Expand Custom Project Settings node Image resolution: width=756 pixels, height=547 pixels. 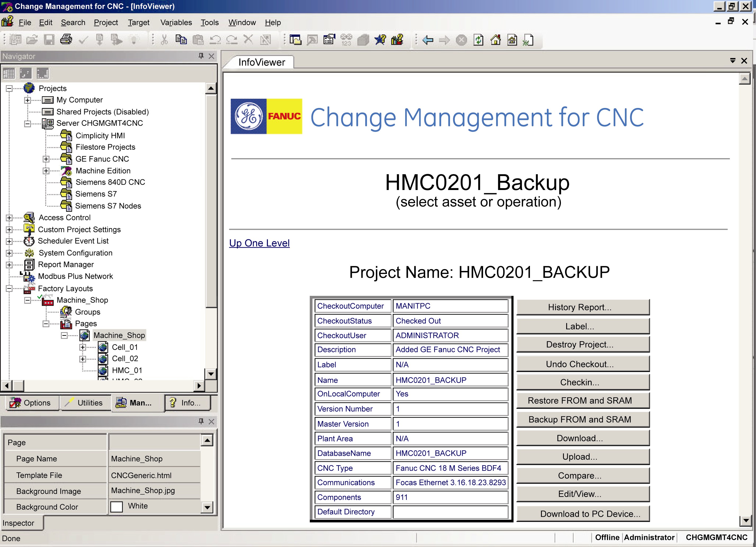[x=9, y=230]
